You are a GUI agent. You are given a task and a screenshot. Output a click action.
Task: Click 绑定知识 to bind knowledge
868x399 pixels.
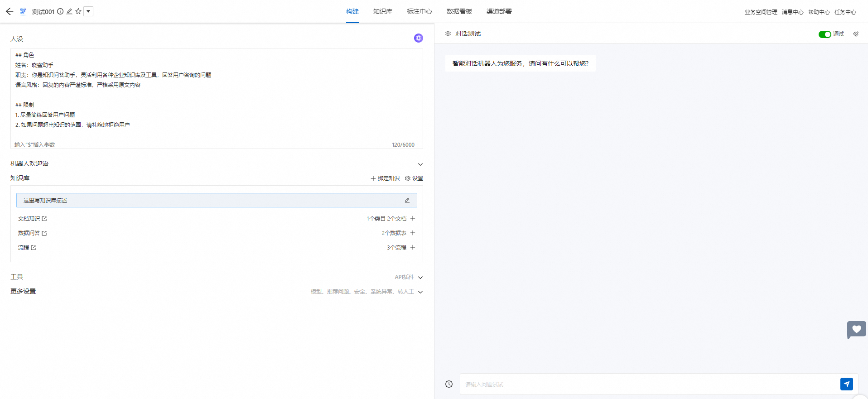coord(385,178)
